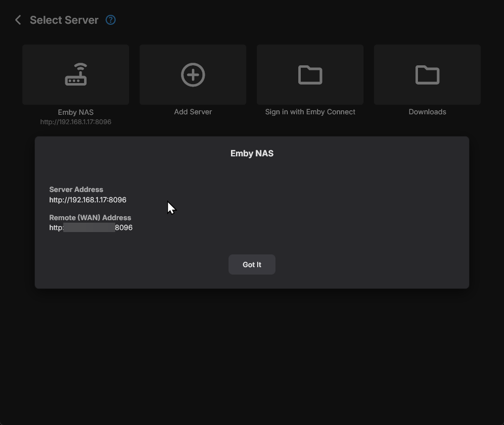Click the Add Server plus icon

pos(193,75)
